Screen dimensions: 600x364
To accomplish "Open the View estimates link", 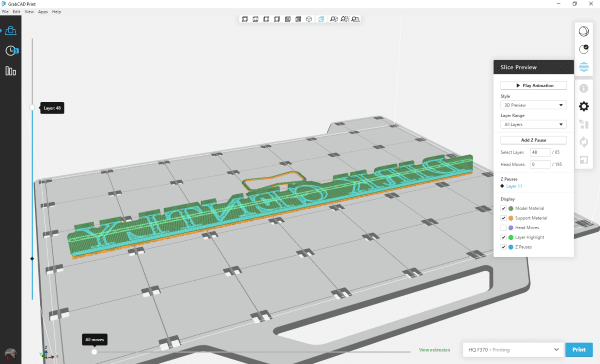I will click(434, 350).
